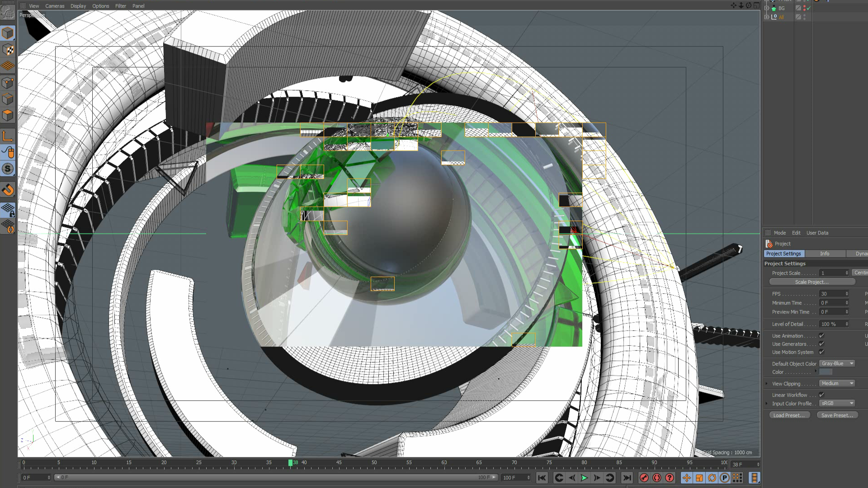Jump to end of animation
Viewport: 868px width, 488px height.
pyautogui.click(x=627, y=478)
